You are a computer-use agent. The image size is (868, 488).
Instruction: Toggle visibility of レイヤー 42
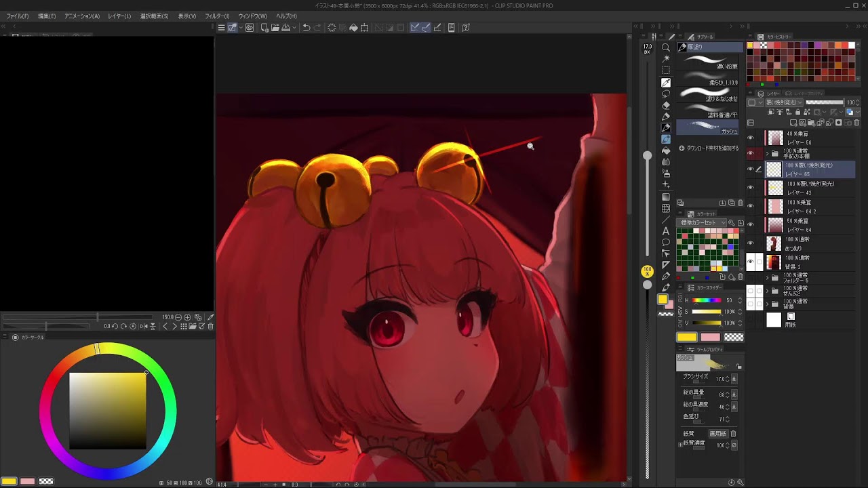coord(750,188)
